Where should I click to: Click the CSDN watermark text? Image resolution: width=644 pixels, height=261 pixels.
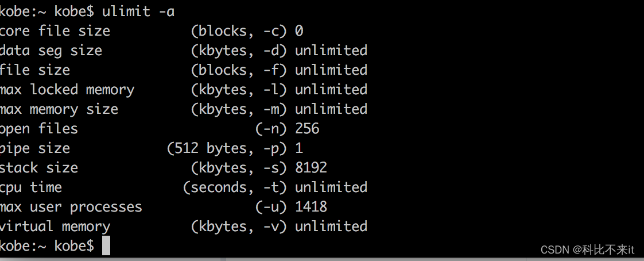point(588,250)
